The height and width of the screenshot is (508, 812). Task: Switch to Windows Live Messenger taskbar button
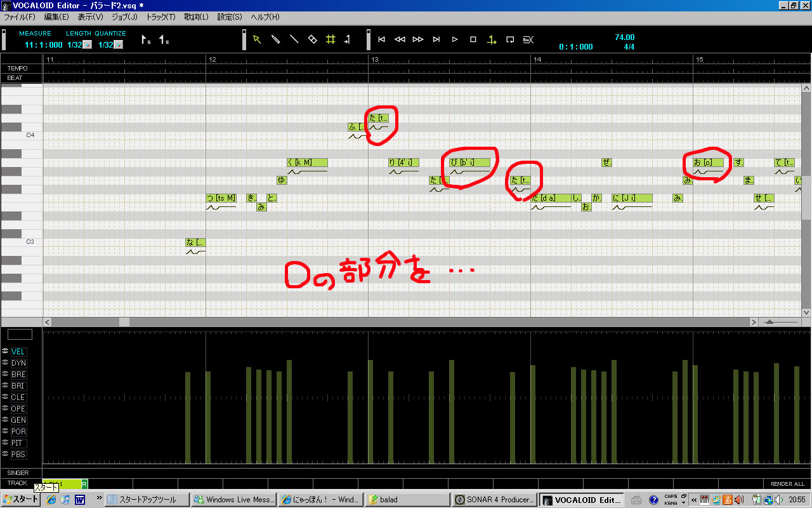click(233, 500)
